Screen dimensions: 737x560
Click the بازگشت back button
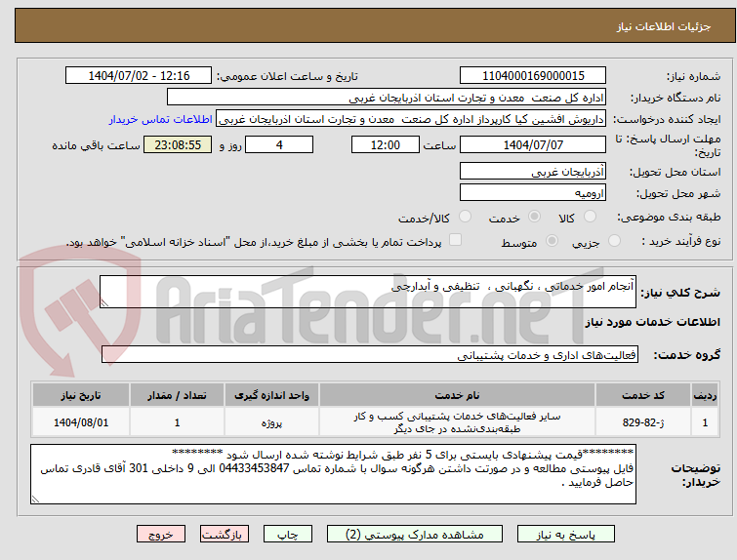(225, 535)
